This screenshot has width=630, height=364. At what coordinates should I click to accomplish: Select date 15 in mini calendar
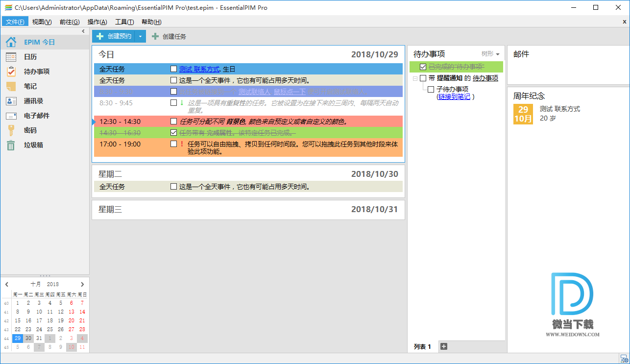[x=18, y=320]
